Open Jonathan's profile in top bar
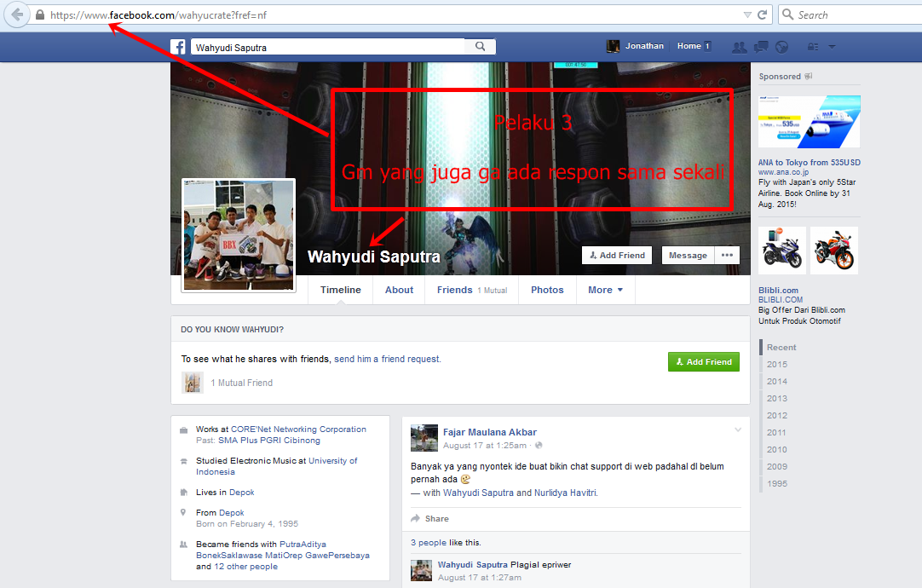Image resolution: width=922 pixels, height=588 pixels. [635, 46]
